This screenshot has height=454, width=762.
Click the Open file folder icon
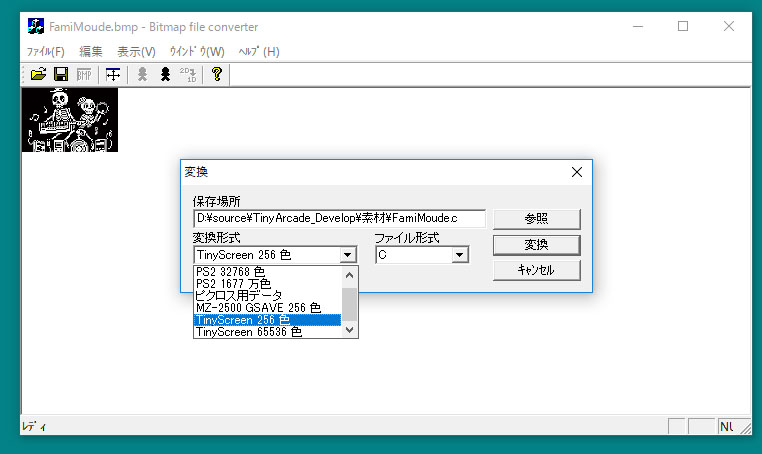pos(38,74)
